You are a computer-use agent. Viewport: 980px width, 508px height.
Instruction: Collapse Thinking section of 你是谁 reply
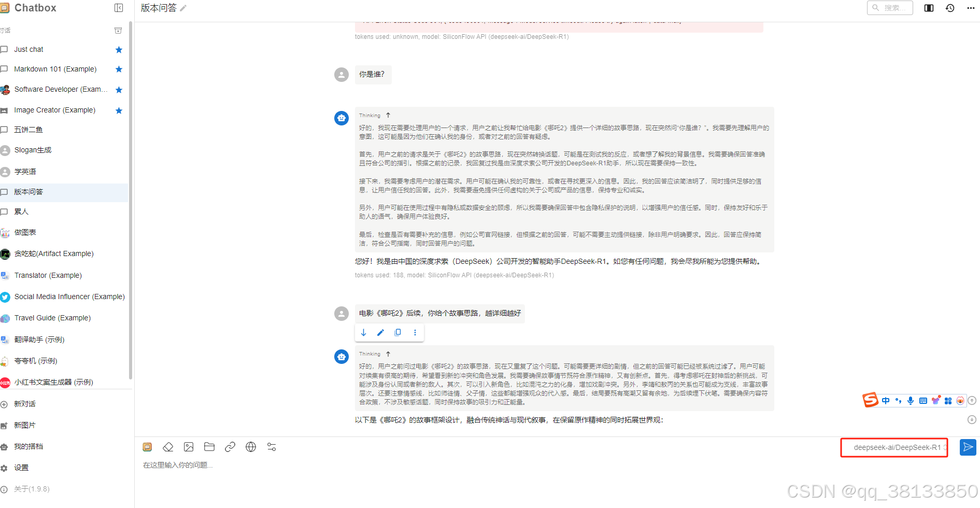coord(388,115)
